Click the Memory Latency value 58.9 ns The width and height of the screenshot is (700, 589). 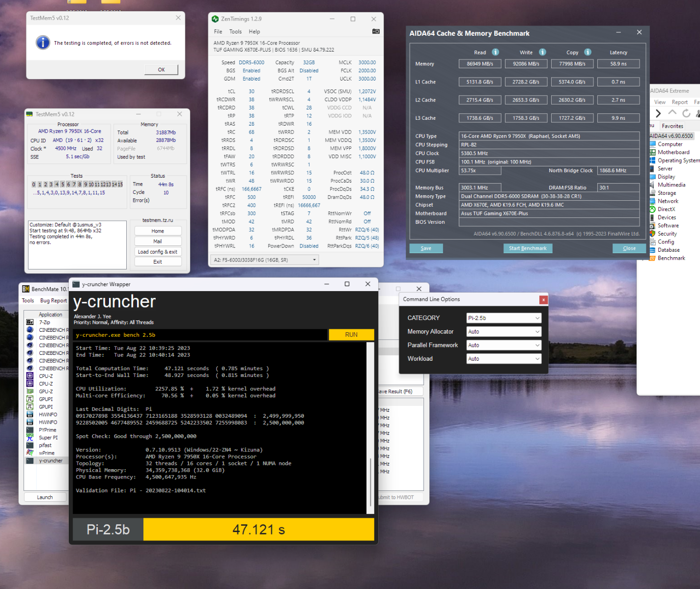(618, 64)
